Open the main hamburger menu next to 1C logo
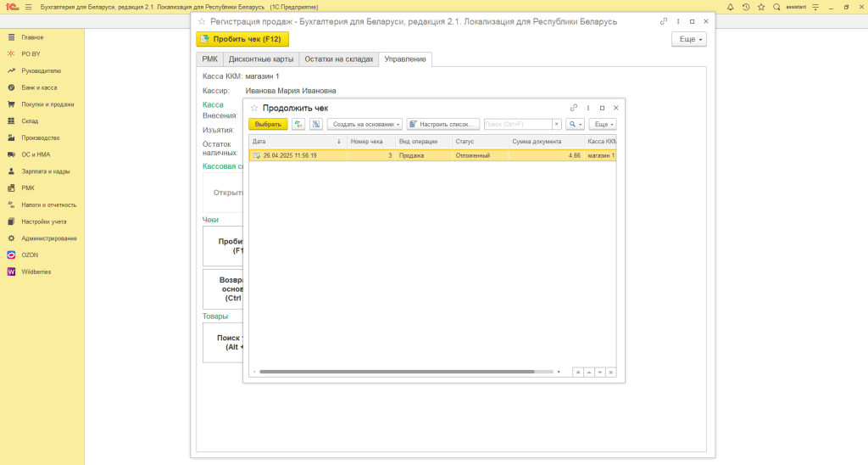 pos(28,7)
